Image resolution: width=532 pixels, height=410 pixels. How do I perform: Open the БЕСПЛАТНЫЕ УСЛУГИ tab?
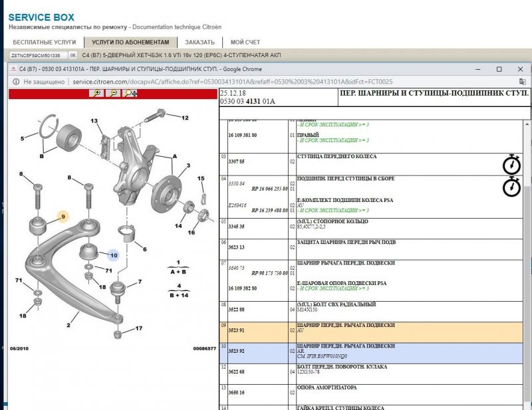tap(40, 42)
